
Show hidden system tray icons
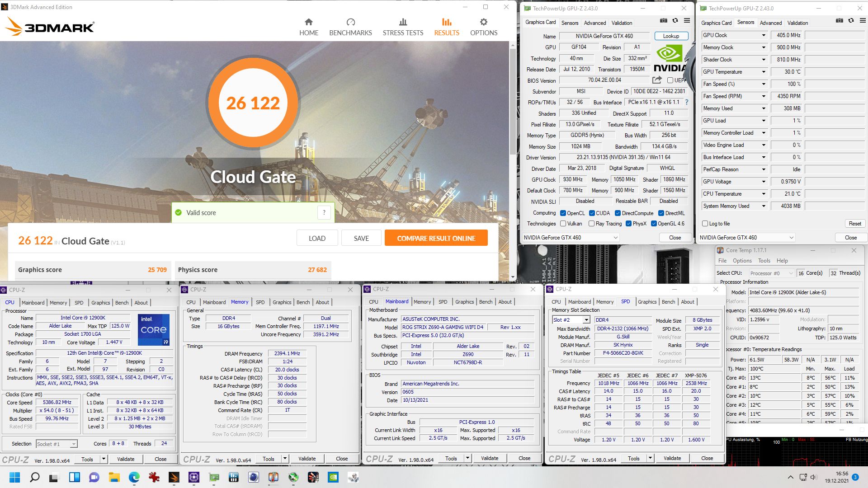coord(790,477)
